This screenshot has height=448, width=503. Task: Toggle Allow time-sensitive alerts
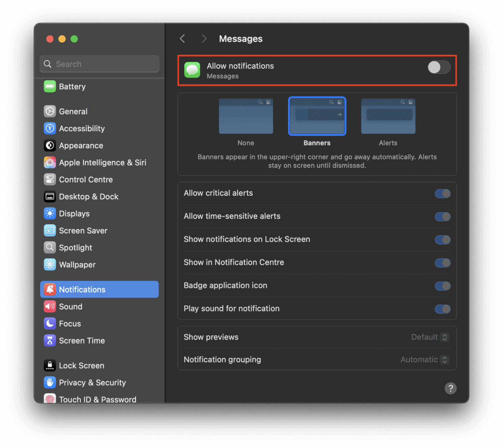443,217
